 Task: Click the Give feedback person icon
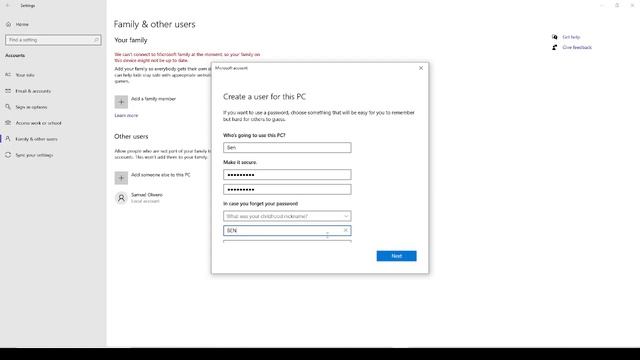click(554, 47)
